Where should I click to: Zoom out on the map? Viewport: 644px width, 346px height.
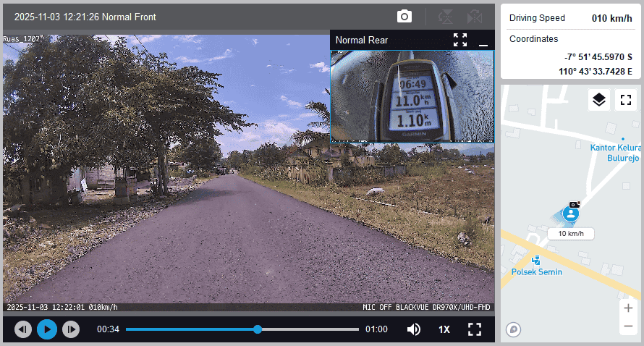point(628,326)
